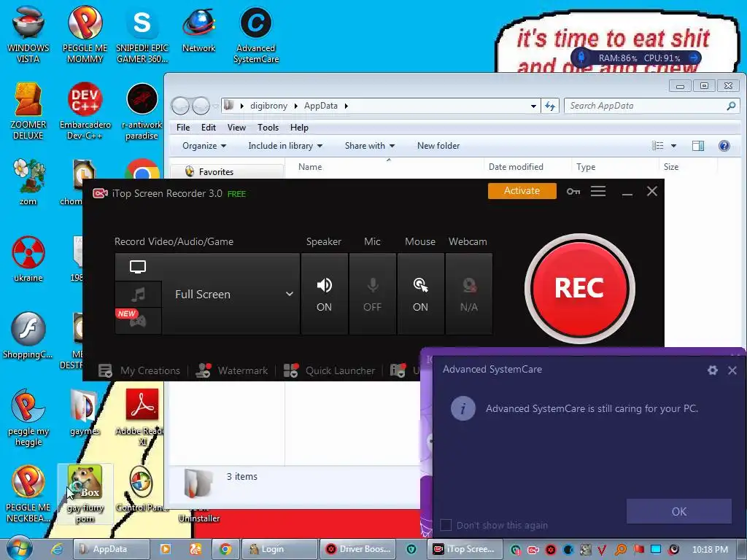747x560 pixels.
Task: Open the Adobe Reader XI desktop icon
Action: 142,416
